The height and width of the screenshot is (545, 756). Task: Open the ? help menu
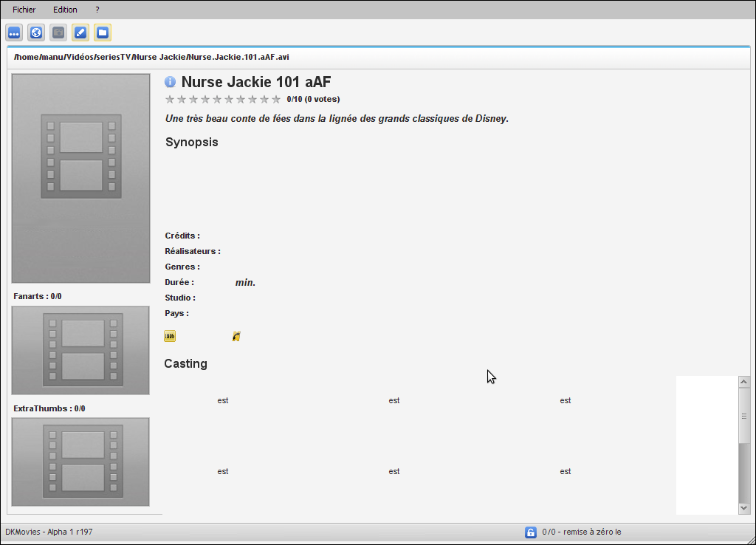97,10
